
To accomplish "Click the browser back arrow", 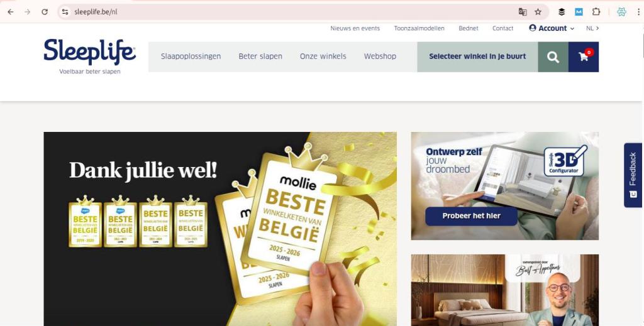I will [11, 12].
